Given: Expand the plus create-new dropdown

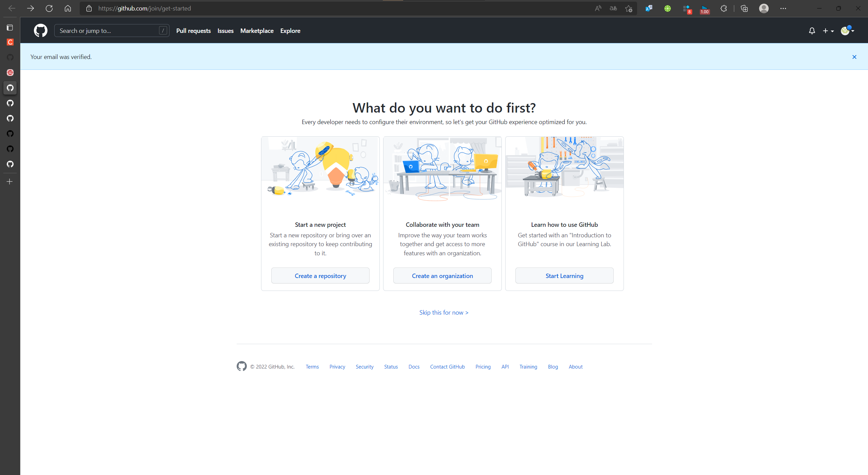Looking at the screenshot, I should pyautogui.click(x=828, y=31).
